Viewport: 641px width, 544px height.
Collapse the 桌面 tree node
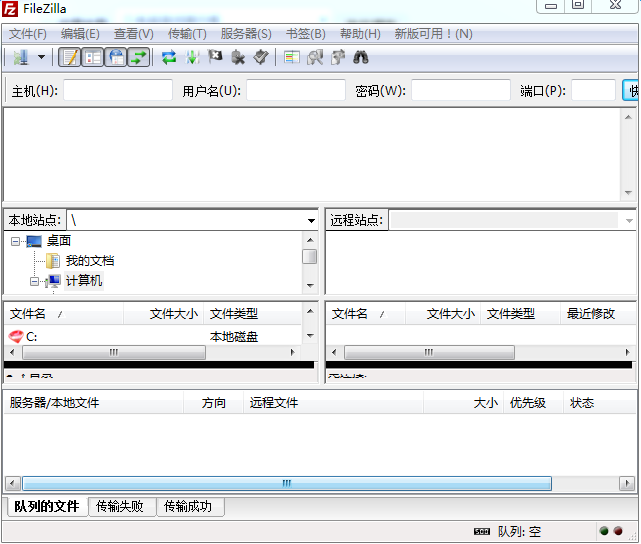[15, 242]
